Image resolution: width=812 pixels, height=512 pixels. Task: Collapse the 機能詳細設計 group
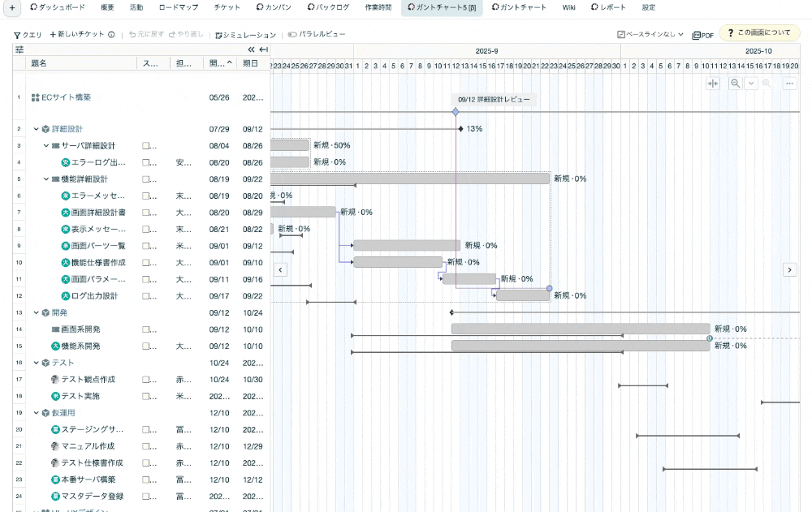pyautogui.click(x=46, y=179)
